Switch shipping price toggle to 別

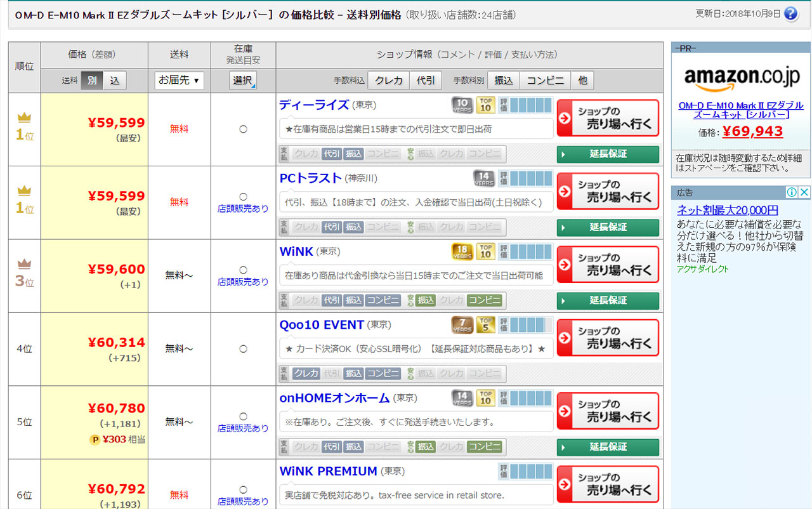92,81
